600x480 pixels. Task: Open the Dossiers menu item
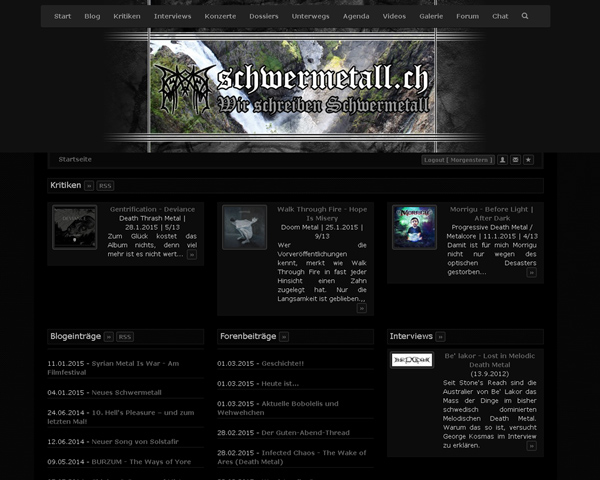tap(264, 16)
